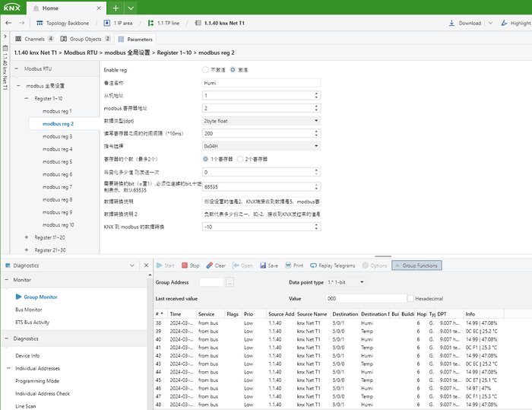Viewport: 532px width, 410px height.
Task: Save the telegrams with Save button
Action: 269,265
